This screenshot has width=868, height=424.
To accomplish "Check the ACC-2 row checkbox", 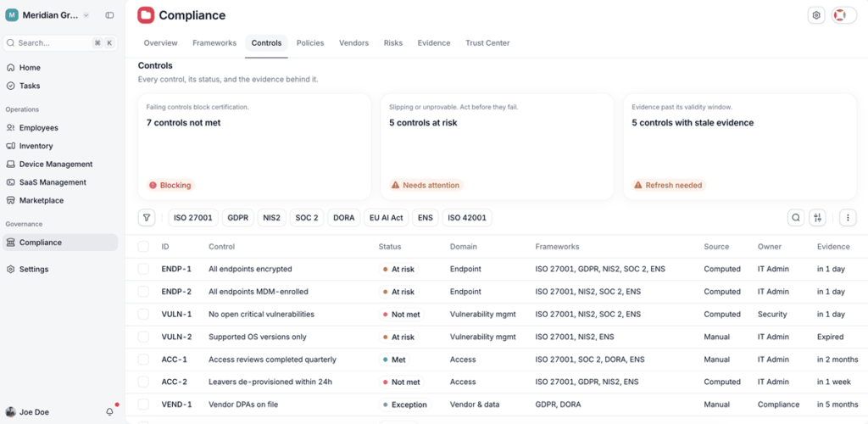I will tap(143, 382).
